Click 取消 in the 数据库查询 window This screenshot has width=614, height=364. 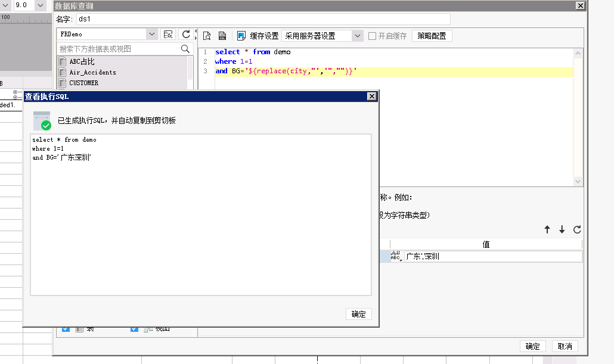click(x=565, y=346)
